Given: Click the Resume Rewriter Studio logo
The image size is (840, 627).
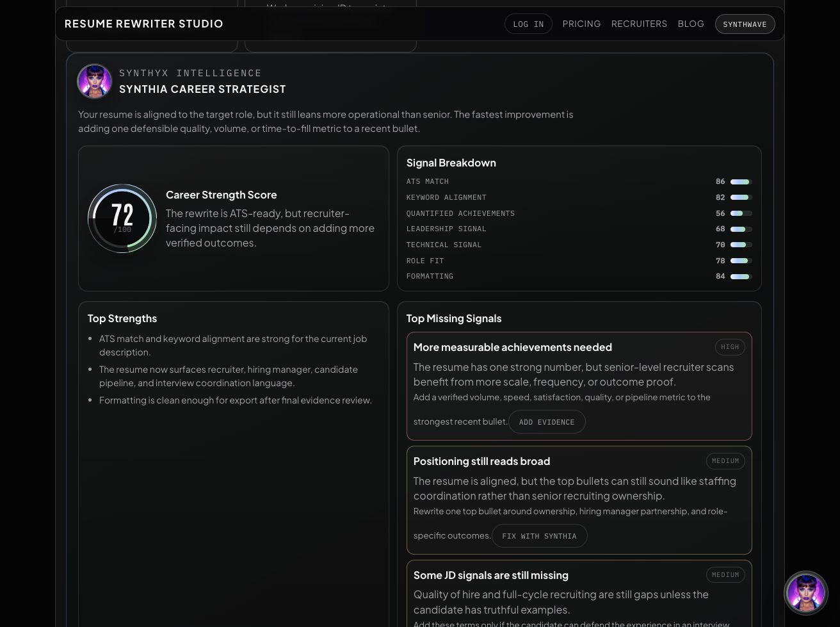Looking at the screenshot, I should click(x=144, y=24).
